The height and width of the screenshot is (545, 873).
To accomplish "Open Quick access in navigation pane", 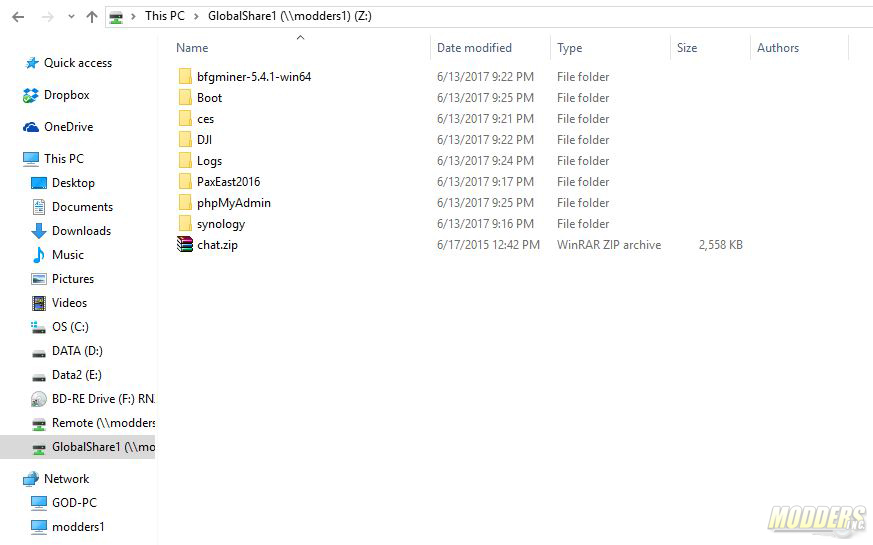I will click(x=78, y=63).
